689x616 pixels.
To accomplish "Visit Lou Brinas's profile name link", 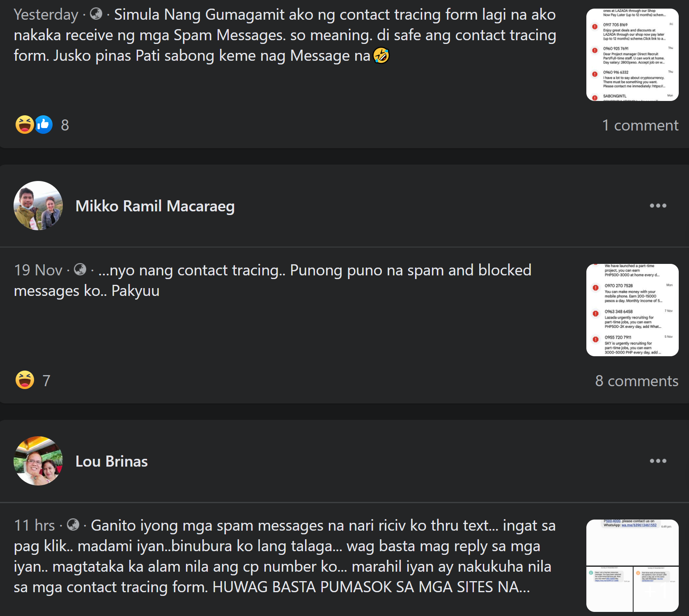I will point(112,461).
